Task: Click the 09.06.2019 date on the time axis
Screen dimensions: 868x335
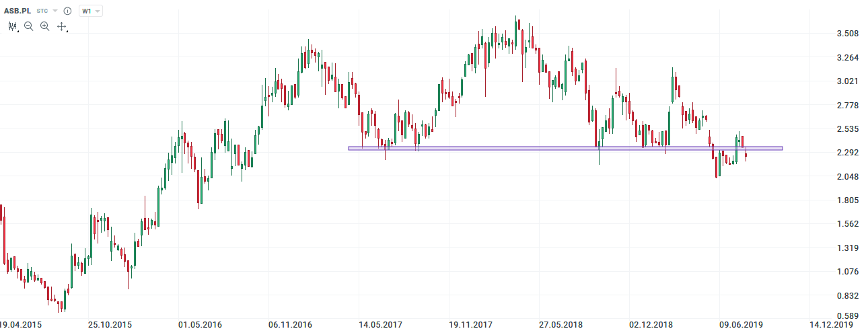Action: 740,324
